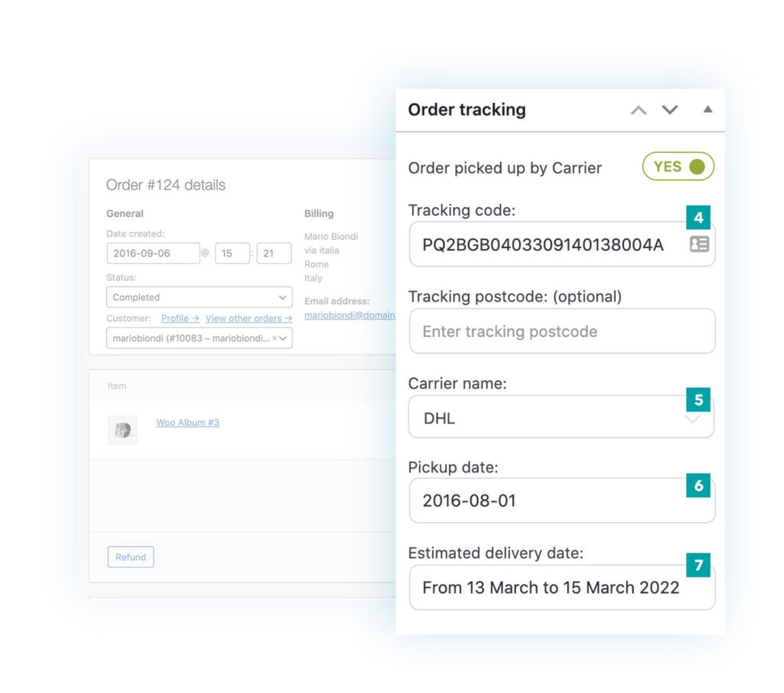784x693 pixels.
Task: Click the up chevron in Order tracking header
Action: (639, 110)
